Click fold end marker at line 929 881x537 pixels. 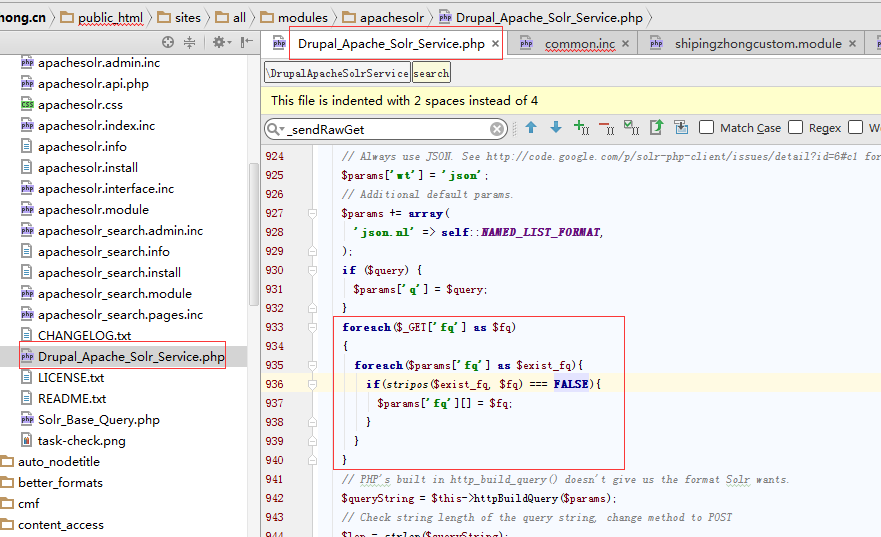click(312, 251)
